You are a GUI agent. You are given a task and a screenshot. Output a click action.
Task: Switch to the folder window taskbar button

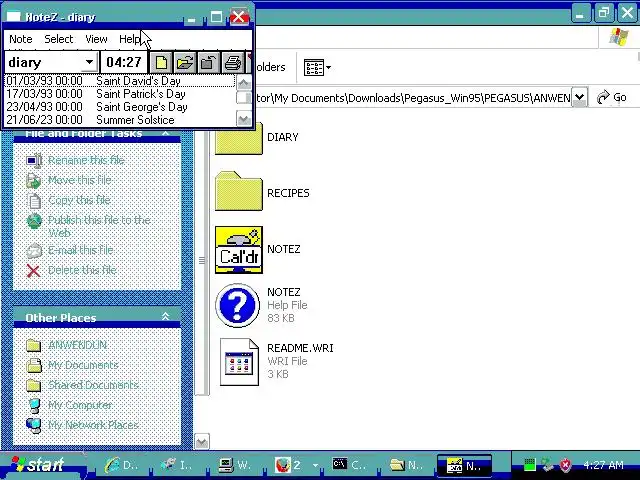[x=407, y=465]
